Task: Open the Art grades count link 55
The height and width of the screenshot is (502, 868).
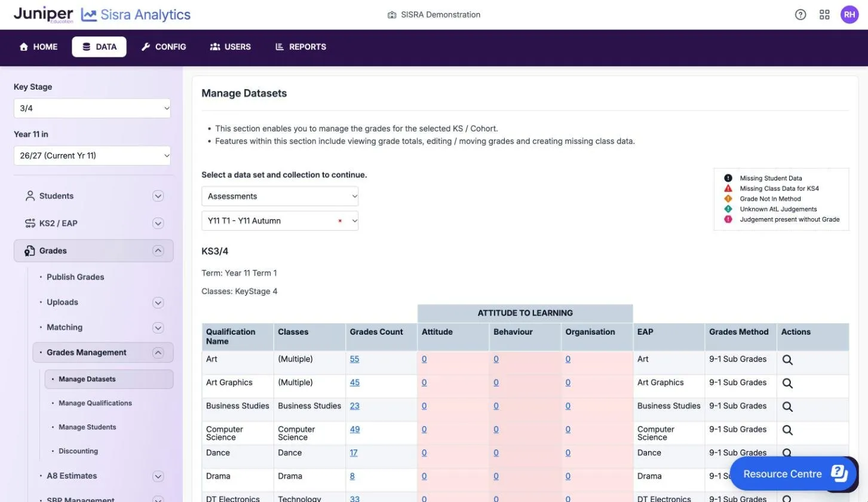Action: pyautogui.click(x=355, y=359)
